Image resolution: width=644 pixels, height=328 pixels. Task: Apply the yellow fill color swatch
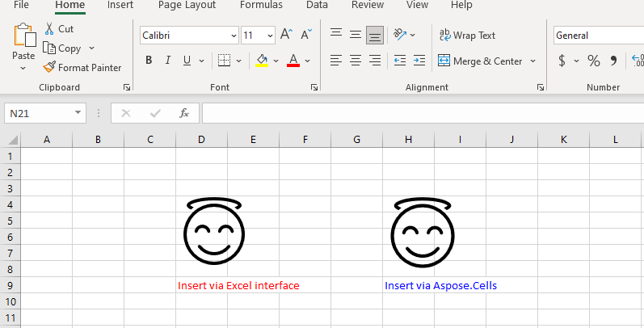261,61
